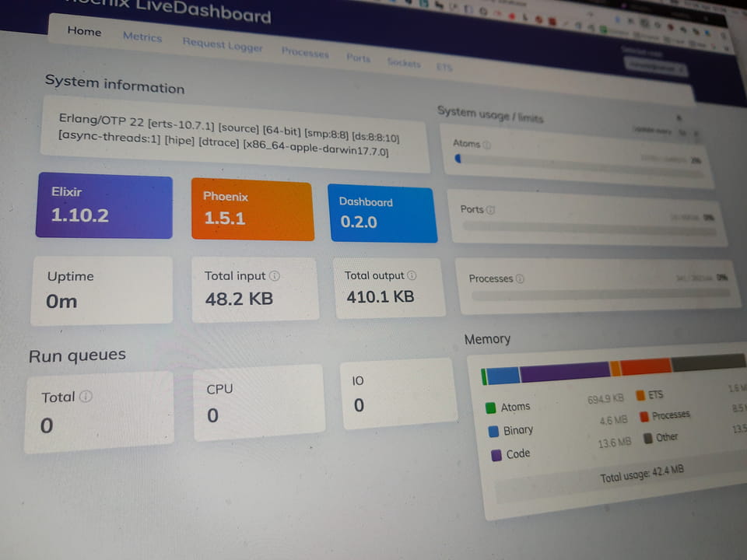Click the blue Dashboard 0.2.0 version card
The image size is (747, 560).
tap(381, 214)
